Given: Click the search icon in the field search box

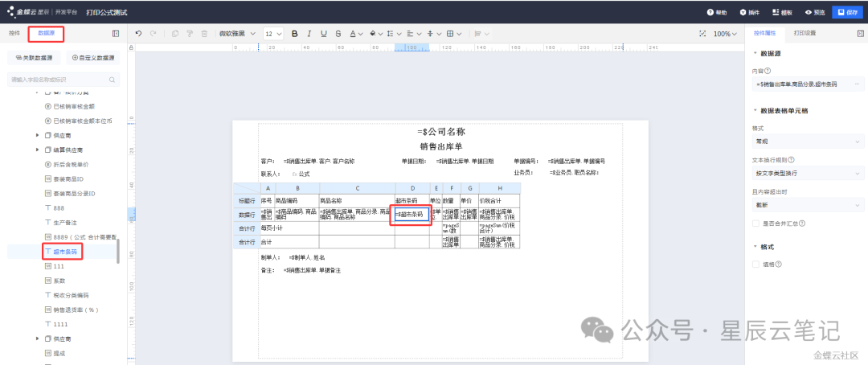Looking at the screenshot, I should point(113,80).
